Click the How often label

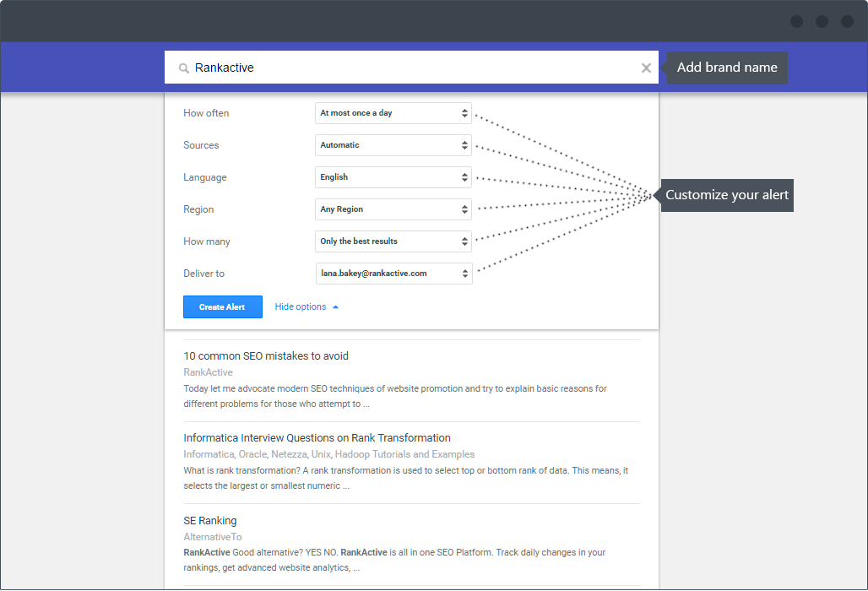206,113
